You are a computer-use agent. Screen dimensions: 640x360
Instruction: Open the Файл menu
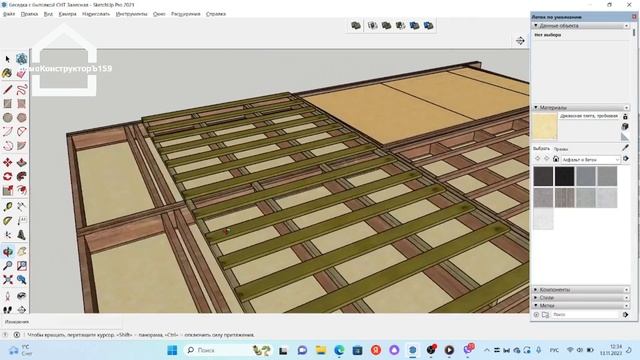click(9, 14)
